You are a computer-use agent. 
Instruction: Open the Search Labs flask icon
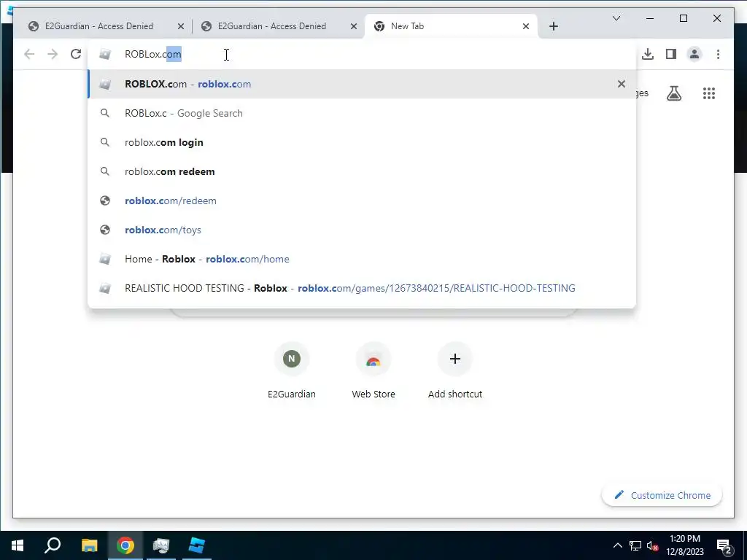click(673, 93)
